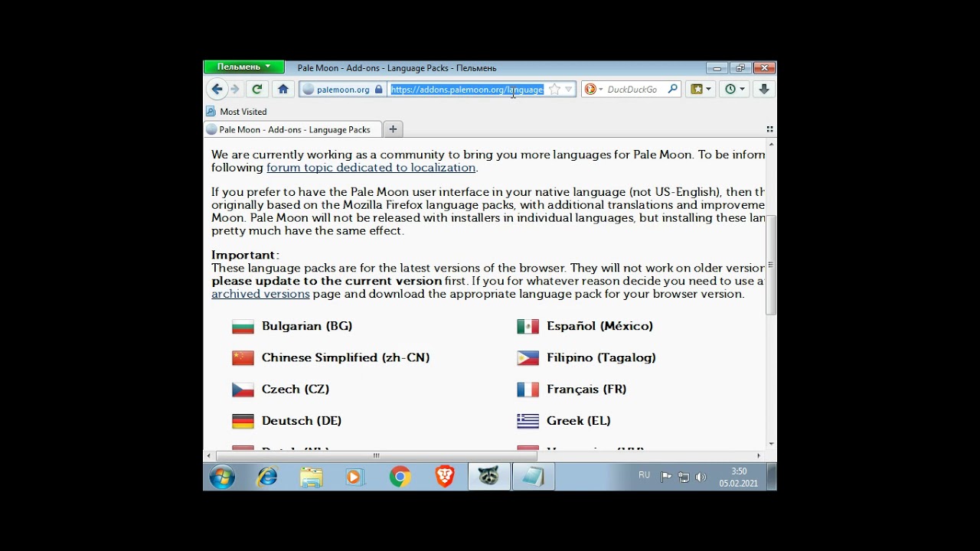Screen dimensions: 980x551
Task: Select Chinese Simplified (zh-CN) language pack
Action: 345,357
